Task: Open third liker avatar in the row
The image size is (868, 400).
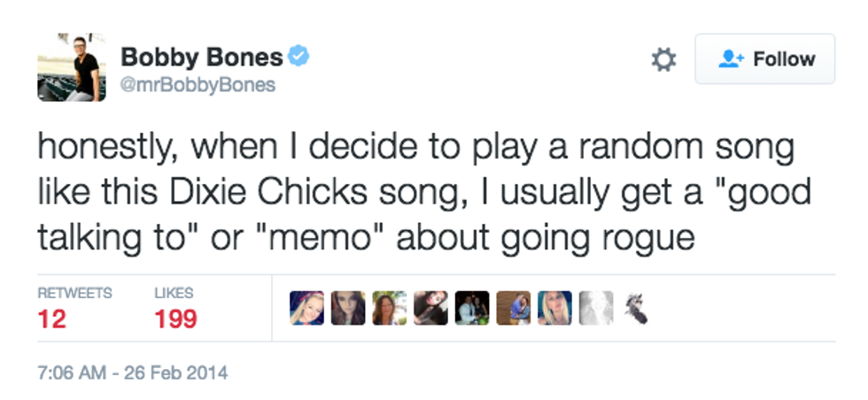Action: (389, 308)
